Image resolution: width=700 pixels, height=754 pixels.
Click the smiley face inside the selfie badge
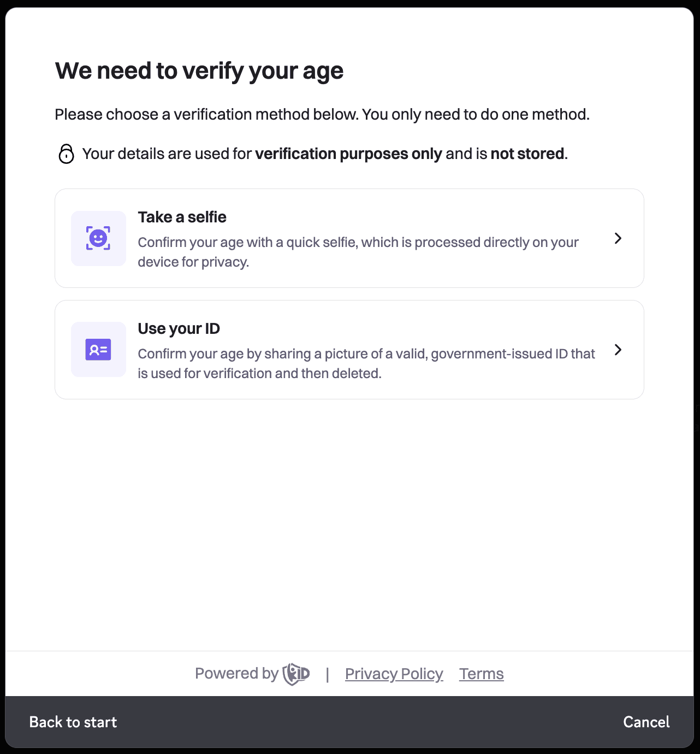(x=98, y=238)
